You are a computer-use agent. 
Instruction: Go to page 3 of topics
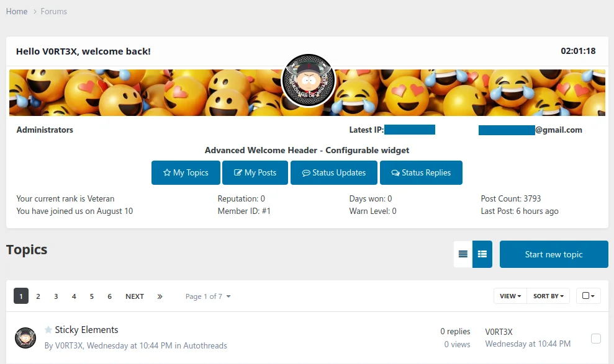pos(56,296)
